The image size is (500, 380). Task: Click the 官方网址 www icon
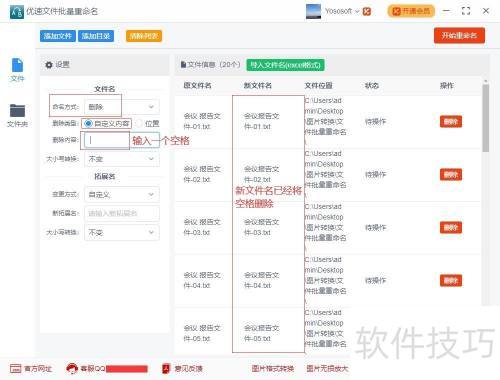[x=15, y=369]
